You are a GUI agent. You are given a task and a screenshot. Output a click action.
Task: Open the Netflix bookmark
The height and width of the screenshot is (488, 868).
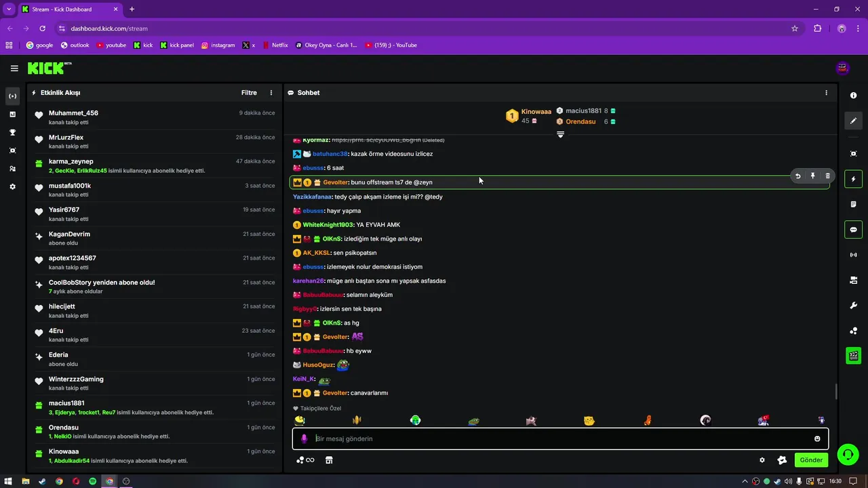tap(275, 45)
